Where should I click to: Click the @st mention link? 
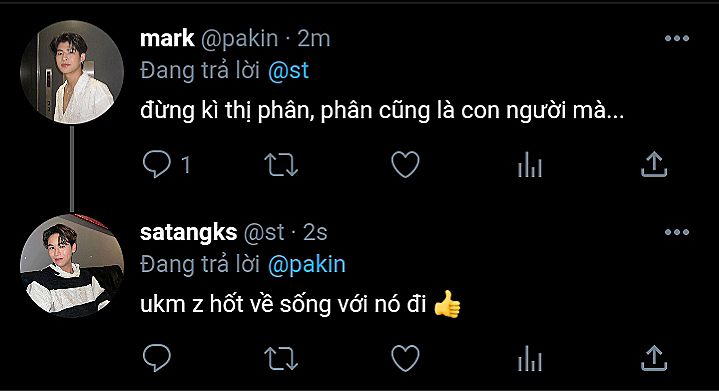click(288, 71)
